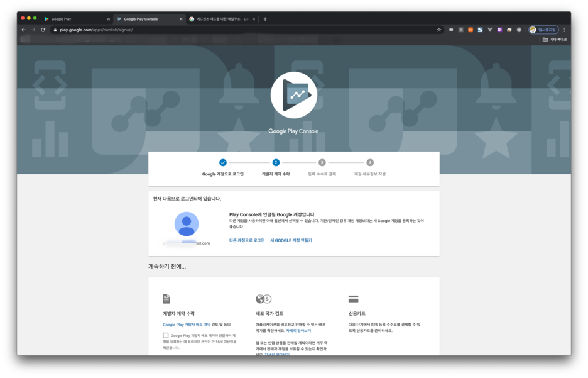Check the developer agreement checkbox
The width and height of the screenshot is (588, 378).
coord(165,335)
